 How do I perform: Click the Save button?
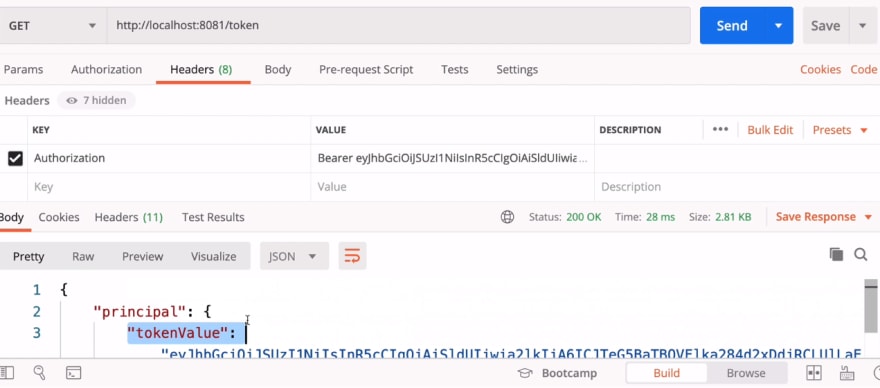pyautogui.click(x=826, y=26)
